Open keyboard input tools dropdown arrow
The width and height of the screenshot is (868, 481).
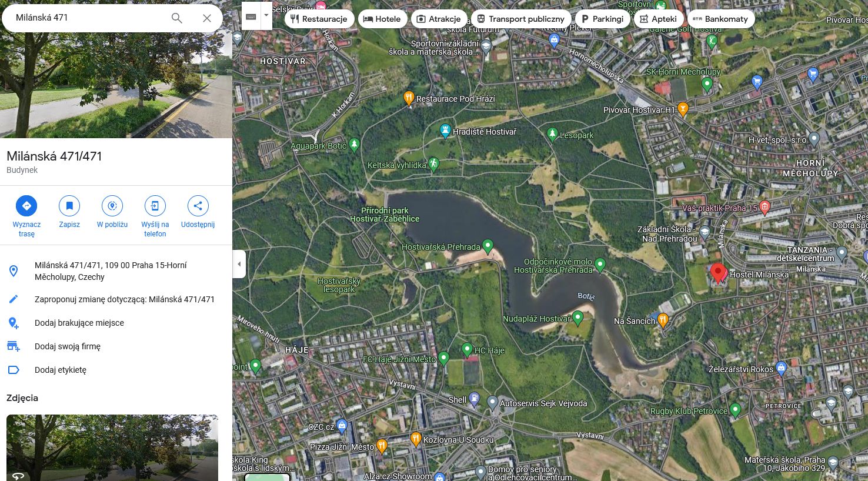(266, 16)
